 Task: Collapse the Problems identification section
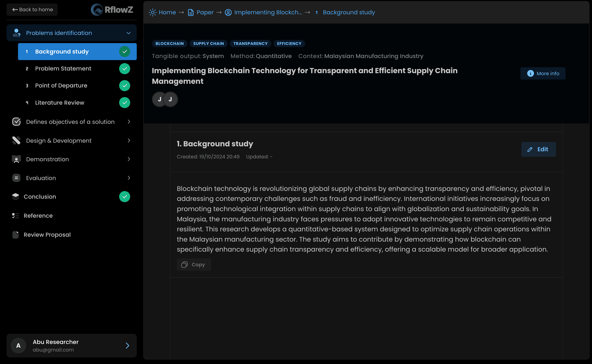pos(129,33)
